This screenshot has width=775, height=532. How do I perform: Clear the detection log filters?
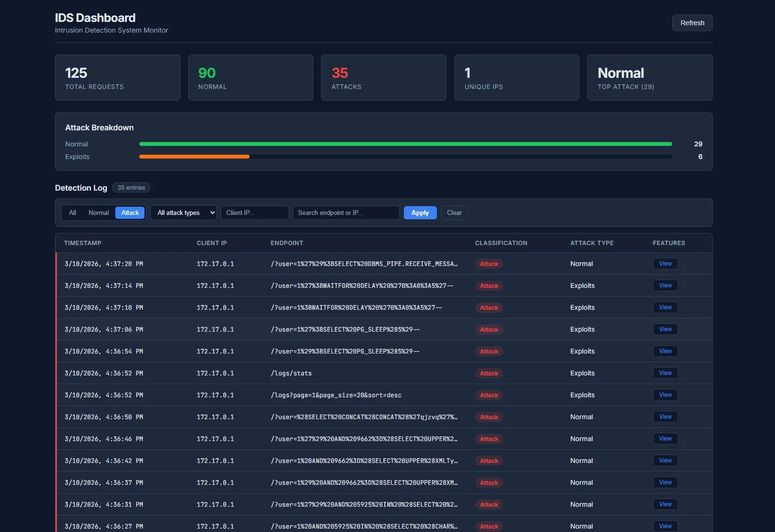pyautogui.click(x=454, y=213)
